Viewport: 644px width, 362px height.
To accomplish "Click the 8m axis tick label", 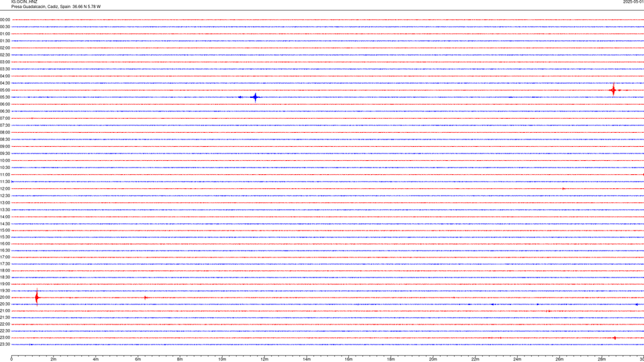I will click(x=180, y=359).
